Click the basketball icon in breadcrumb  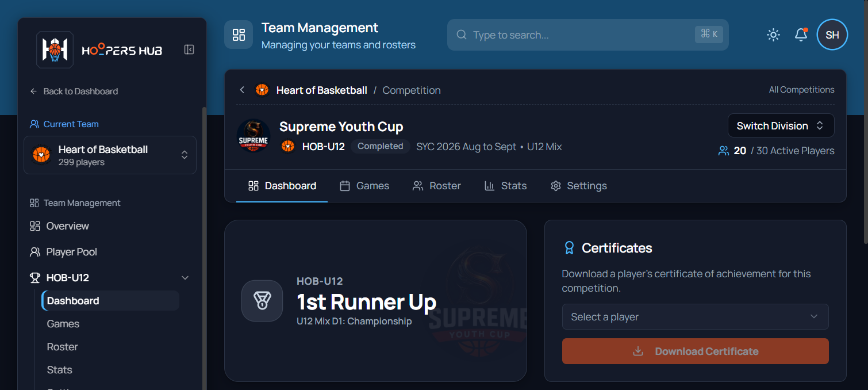(x=262, y=90)
